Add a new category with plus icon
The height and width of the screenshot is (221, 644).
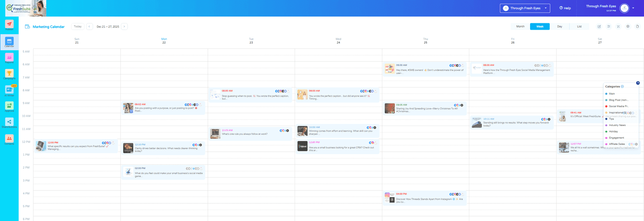(x=622, y=87)
